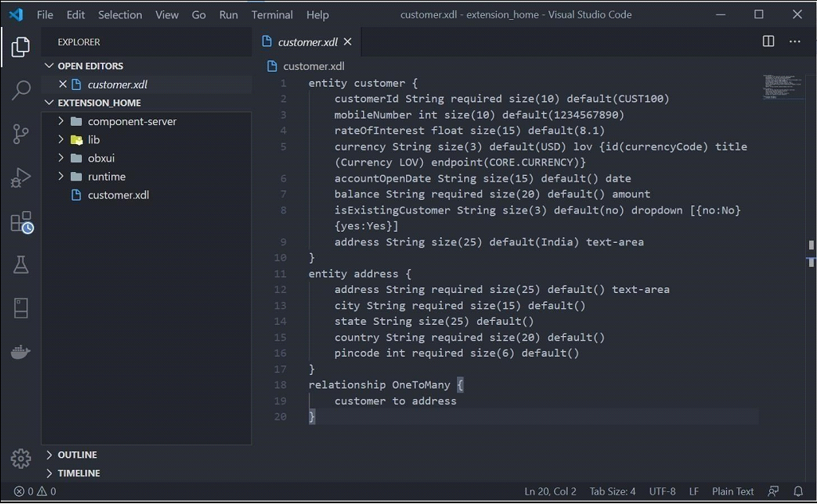Click customer.xdl breadcrumb label
Screen dimensions: 817x504
(x=314, y=66)
